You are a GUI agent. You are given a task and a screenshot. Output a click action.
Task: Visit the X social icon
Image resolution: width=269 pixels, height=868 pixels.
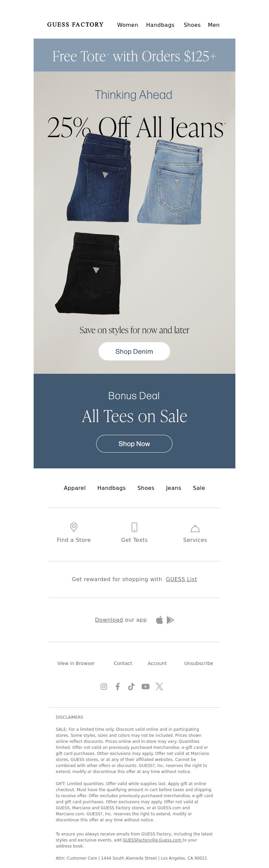pos(159,686)
